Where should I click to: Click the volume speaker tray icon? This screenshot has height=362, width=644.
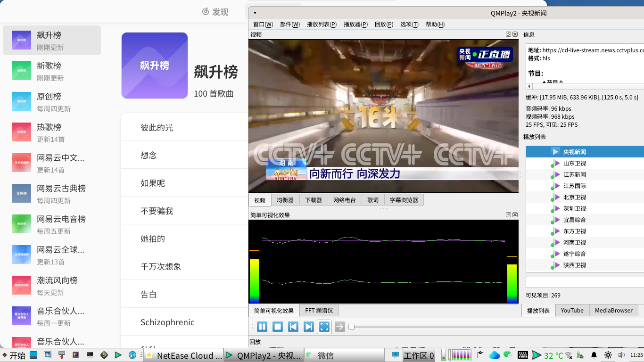click(621, 355)
